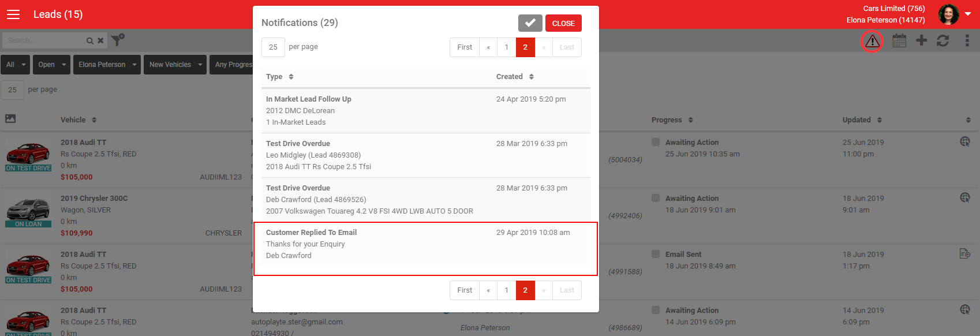Screen dimensions: 980x336
Task: Expand the New Vehicles dropdown
Action: click(x=175, y=65)
